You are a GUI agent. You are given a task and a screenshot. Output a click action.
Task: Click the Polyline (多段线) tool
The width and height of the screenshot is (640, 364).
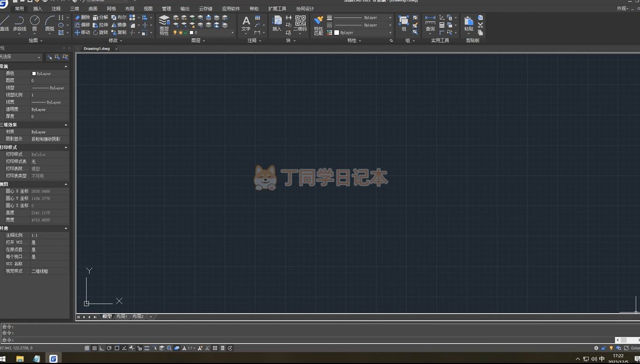click(19, 23)
